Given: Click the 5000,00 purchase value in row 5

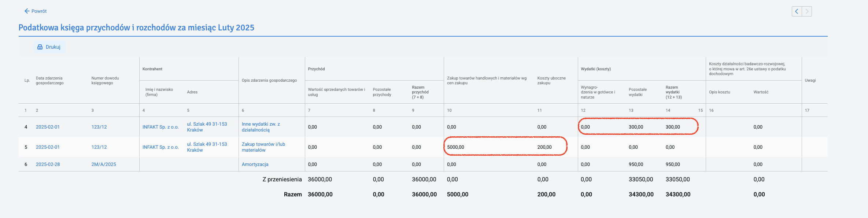Looking at the screenshot, I should [x=455, y=147].
